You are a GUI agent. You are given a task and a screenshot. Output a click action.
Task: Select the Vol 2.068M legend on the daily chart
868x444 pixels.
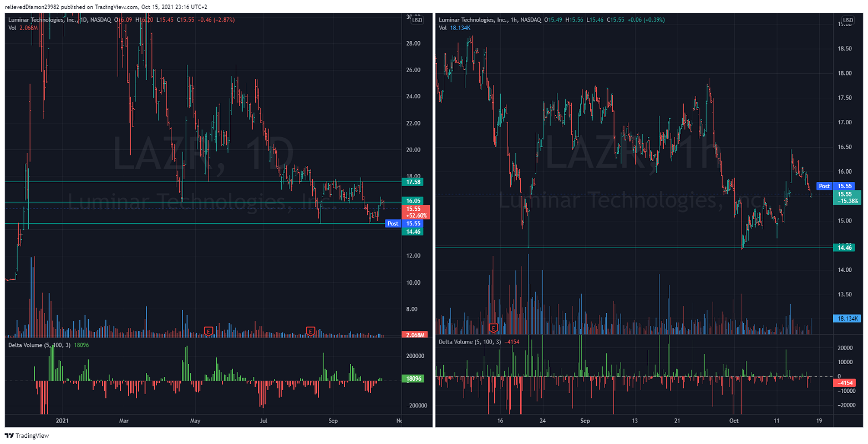click(23, 28)
